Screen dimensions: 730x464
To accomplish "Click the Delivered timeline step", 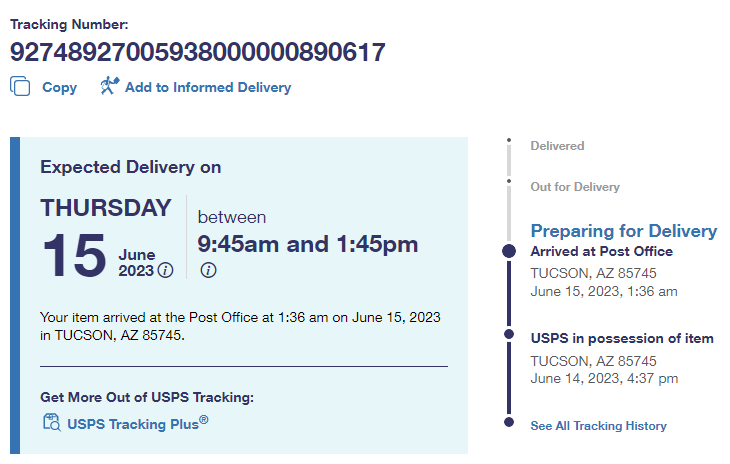I will click(x=557, y=146).
